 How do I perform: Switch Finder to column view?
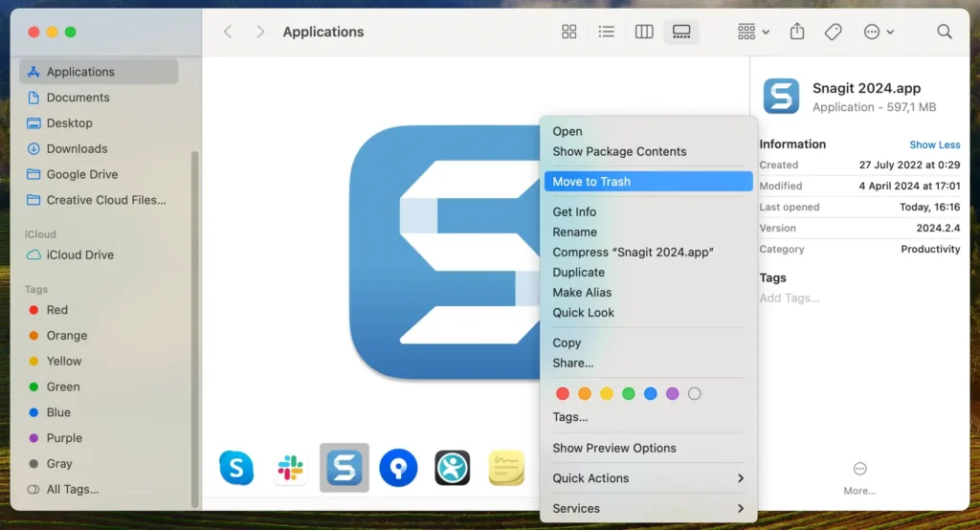coord(644,32)
